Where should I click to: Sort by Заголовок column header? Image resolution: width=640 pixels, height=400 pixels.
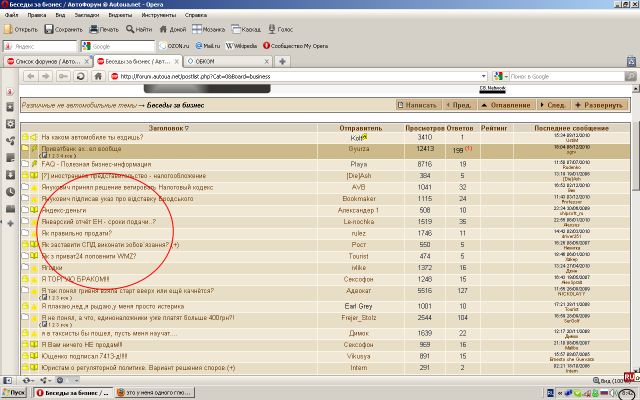coord(169,128)
